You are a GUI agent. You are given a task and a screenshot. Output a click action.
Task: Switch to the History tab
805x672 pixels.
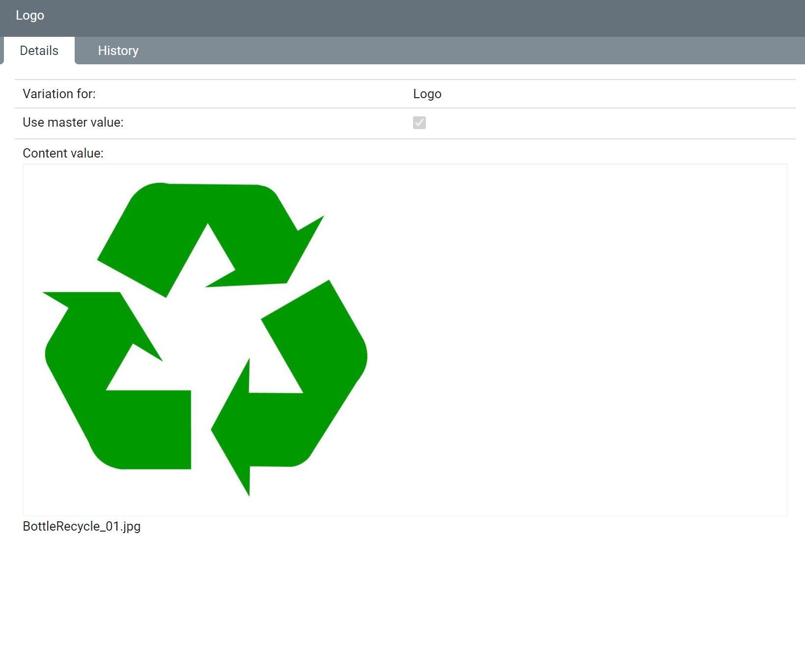click(118, 51)
